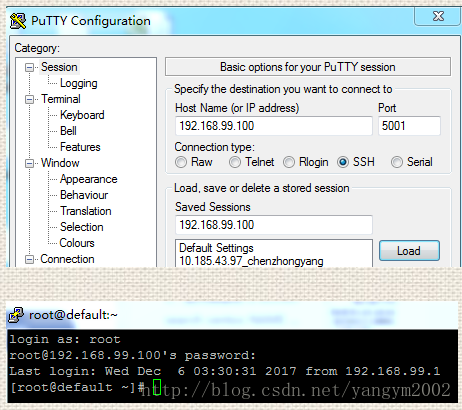Open the Logging category

(x=79, y=83)
